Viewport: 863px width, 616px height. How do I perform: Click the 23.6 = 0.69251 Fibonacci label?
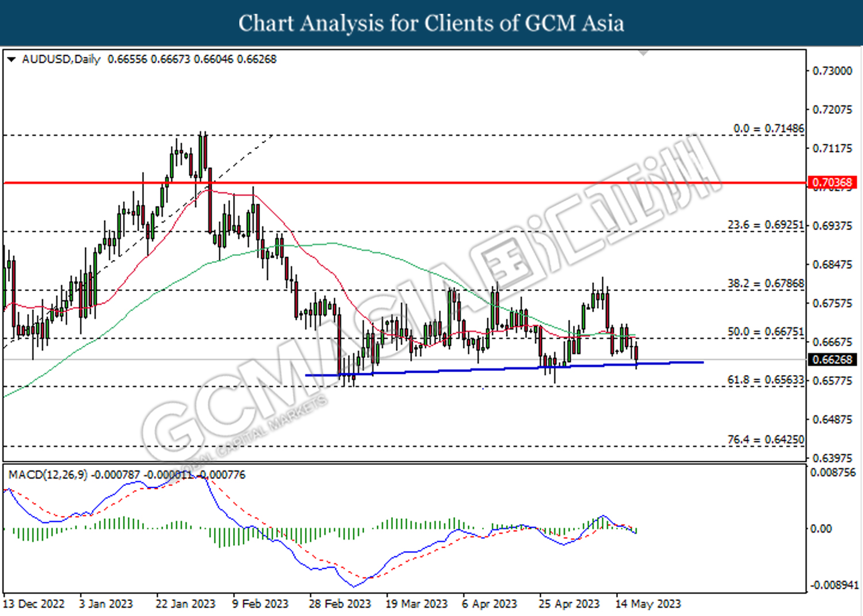coord(765,225)
